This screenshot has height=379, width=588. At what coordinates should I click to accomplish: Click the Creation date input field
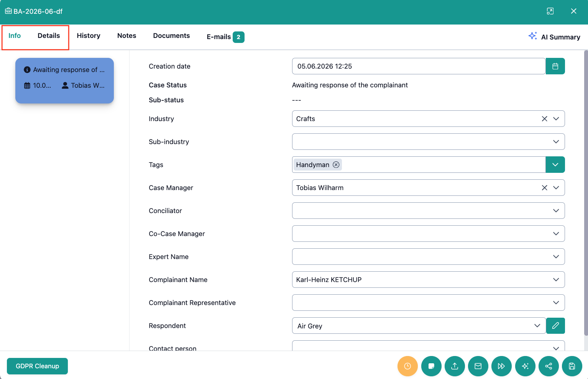[x=419, y=66]
